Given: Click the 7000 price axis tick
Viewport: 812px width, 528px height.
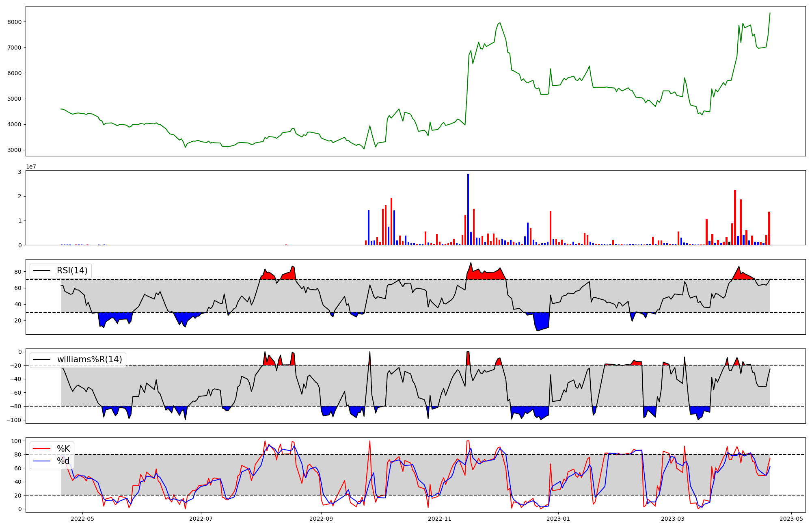Looking at the screenshot, I should point(15,48).
